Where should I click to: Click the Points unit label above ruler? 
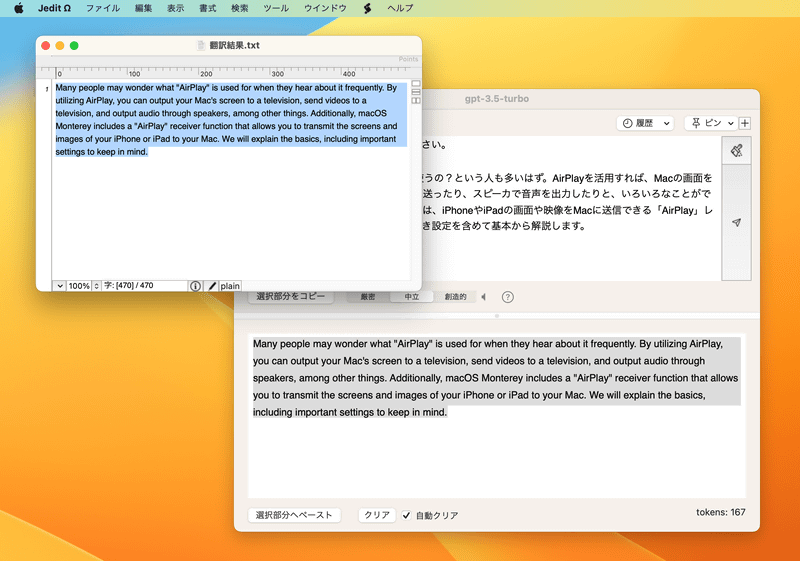[x=408, y=59]
